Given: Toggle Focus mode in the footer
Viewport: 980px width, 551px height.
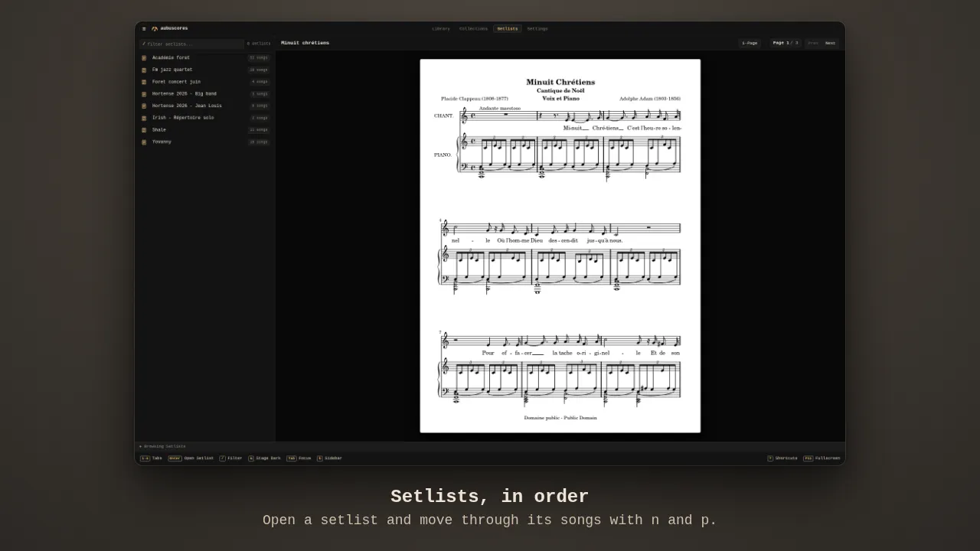Looking at the screenshot, I should point(299,458).
